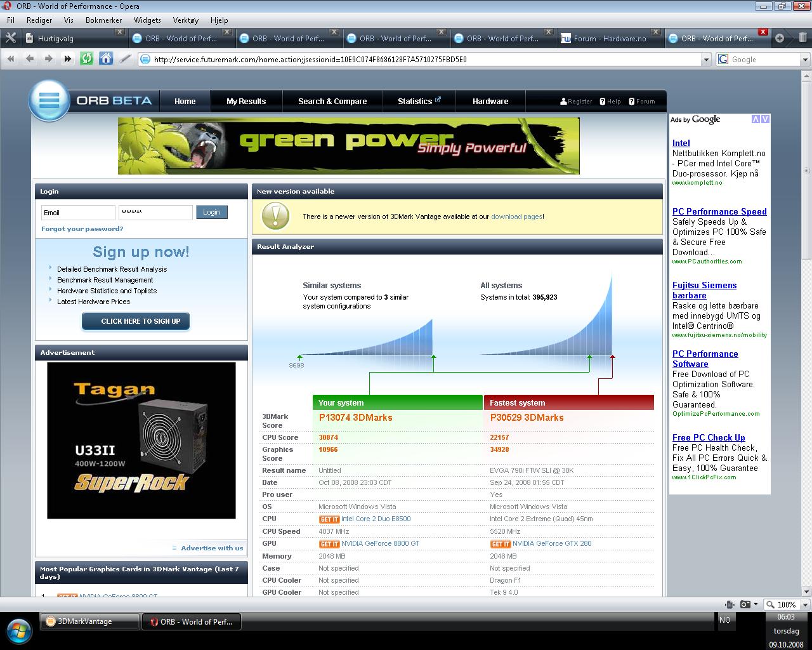This screenshot has width=812, height=650.
Task: Open the closed tabs trash can
Action: pos(802,37)
